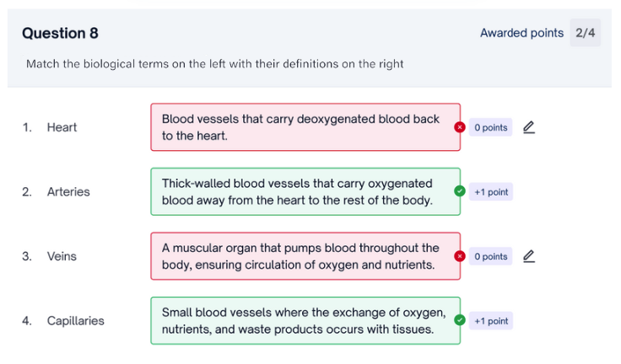The image size is (621, 364).
Task: Select the +1 point badge for Capillaries
Action: [x=491, y=321]
